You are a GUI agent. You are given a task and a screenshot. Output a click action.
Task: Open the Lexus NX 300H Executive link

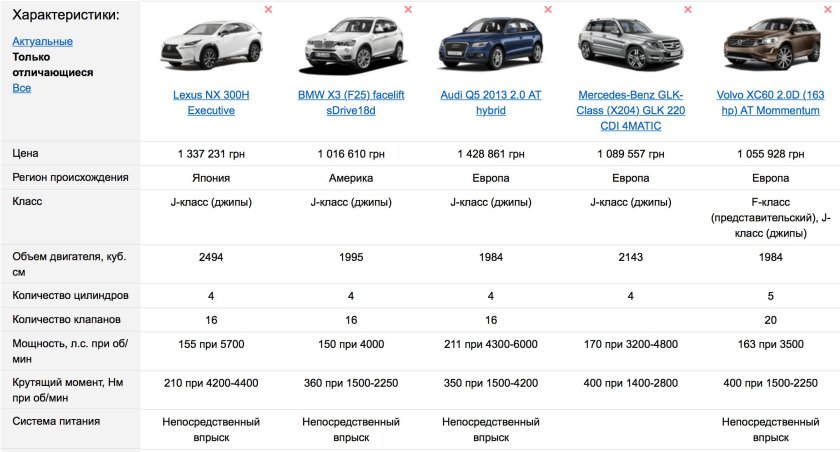point(211,103)
